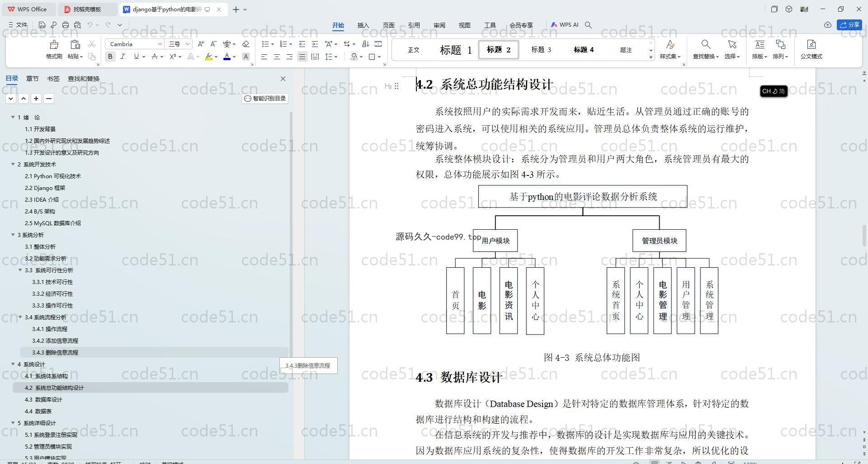Screen dimensions: 868x464
Task: Toggle Superscript formatting
Action: (x=173, y=57)
